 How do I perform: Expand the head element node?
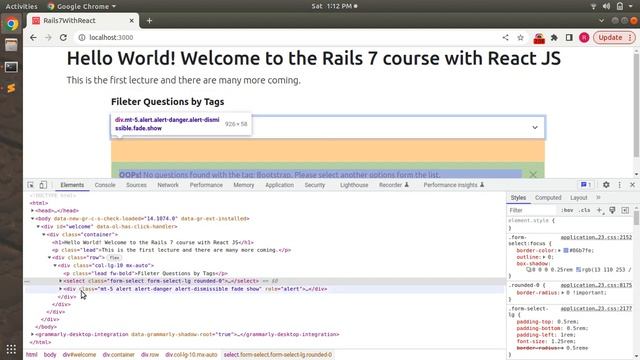point(32,211)
